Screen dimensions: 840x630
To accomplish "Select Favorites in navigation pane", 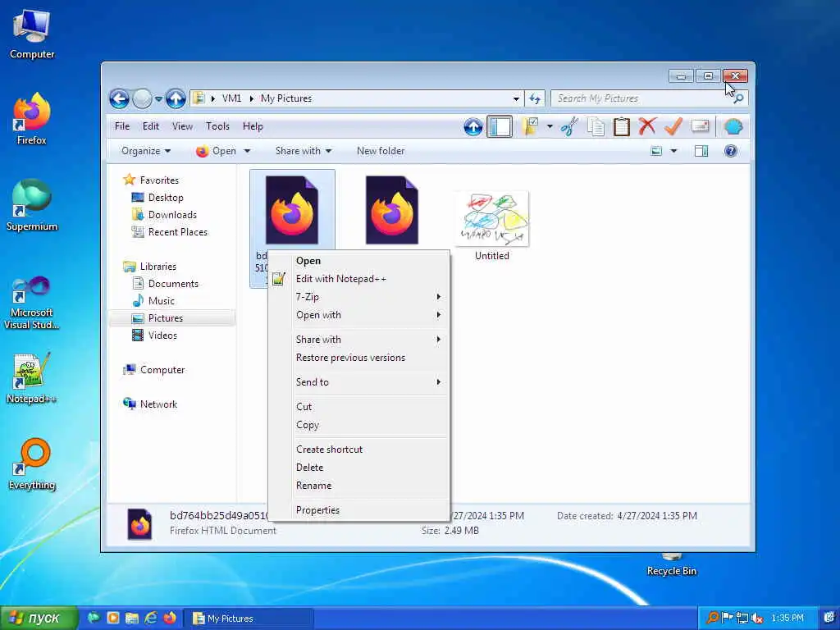I will [x=159, y=180].
